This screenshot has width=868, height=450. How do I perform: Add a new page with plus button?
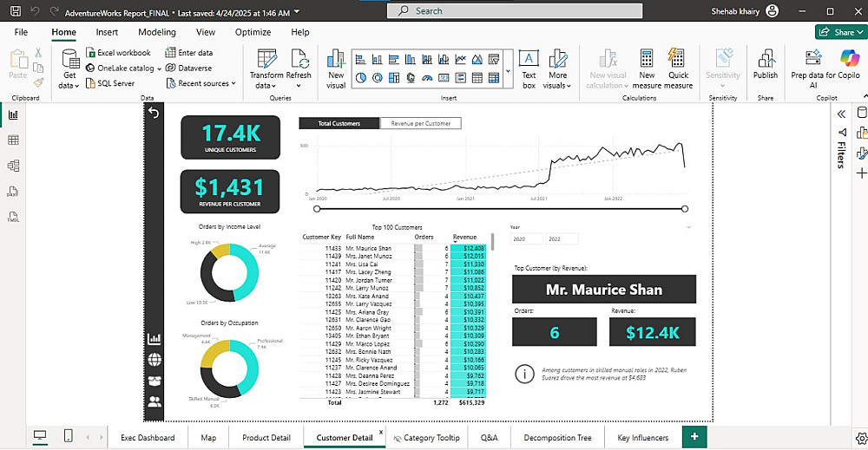point(694,437)
